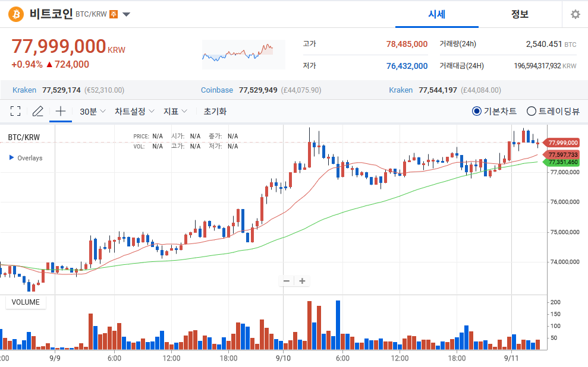Image resolution: width=588 pixels, height=367 pixels.
Task: Expand the Overlays triangle
Action: (x=11, y=158)
